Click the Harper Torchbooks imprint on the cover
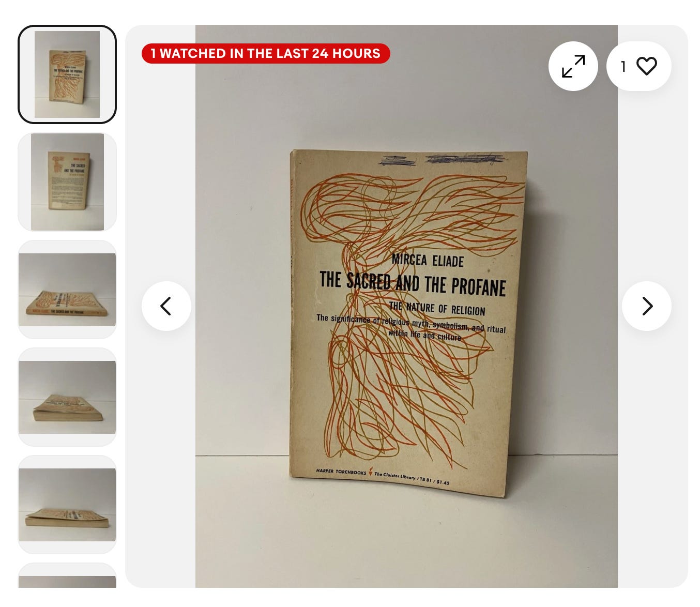Viewport: 700px width, 607px height. pos(341,472)
